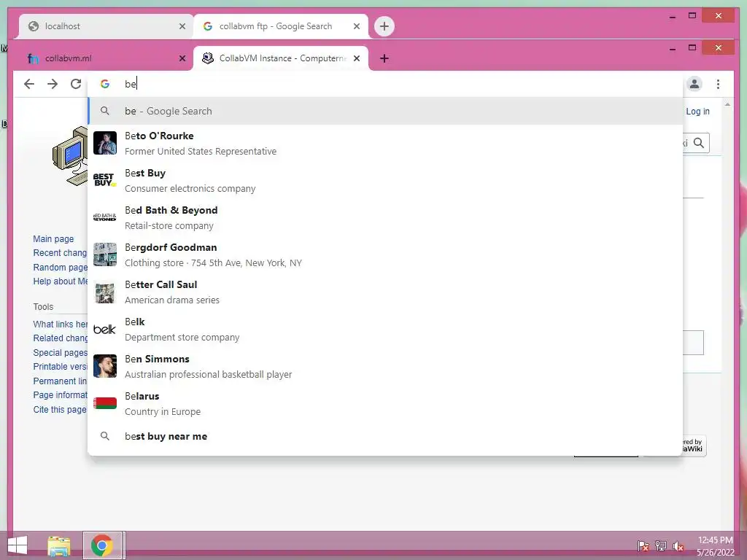This screenshot has height=560, width=747.
Task: Switch to the collabvm ftp - Google Search tab
Action: click(x=281, y=26)
